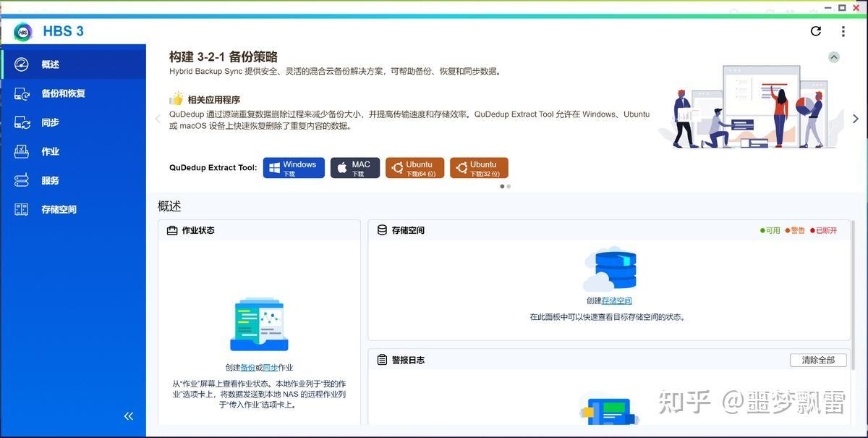Click the sync sidebar icon
Screen dimensions: 868x438
tap(22, 122)
